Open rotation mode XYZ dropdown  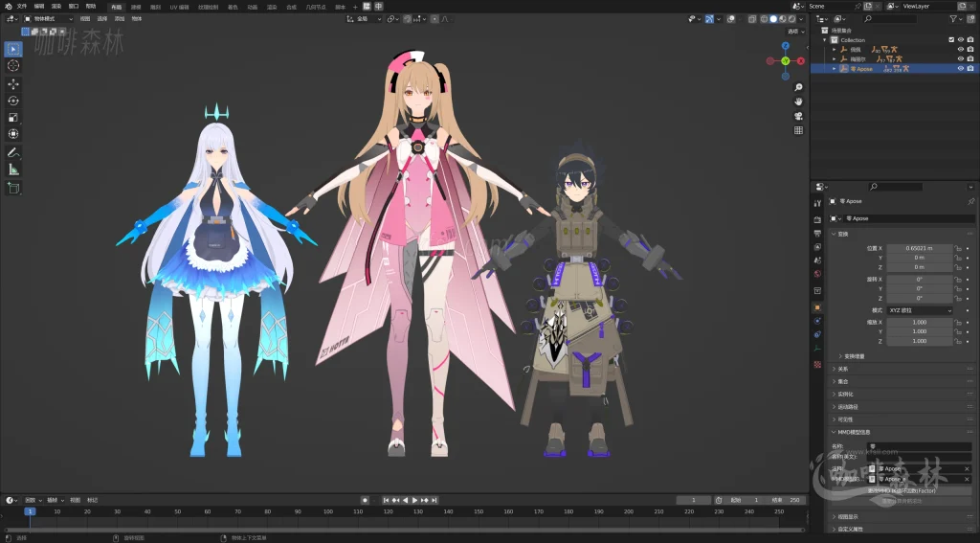920,310
